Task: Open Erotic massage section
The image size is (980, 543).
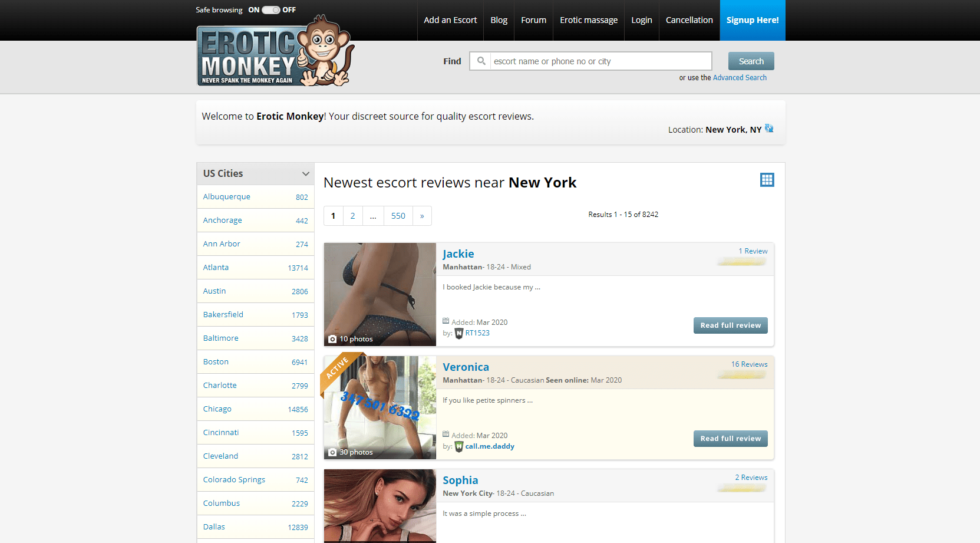Action: (x=589, y=20)
